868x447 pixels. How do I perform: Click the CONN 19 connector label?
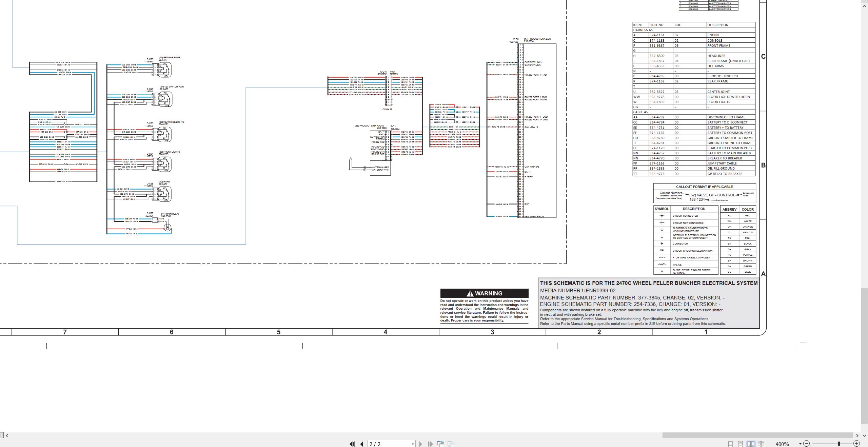click(x=387, y=110)
